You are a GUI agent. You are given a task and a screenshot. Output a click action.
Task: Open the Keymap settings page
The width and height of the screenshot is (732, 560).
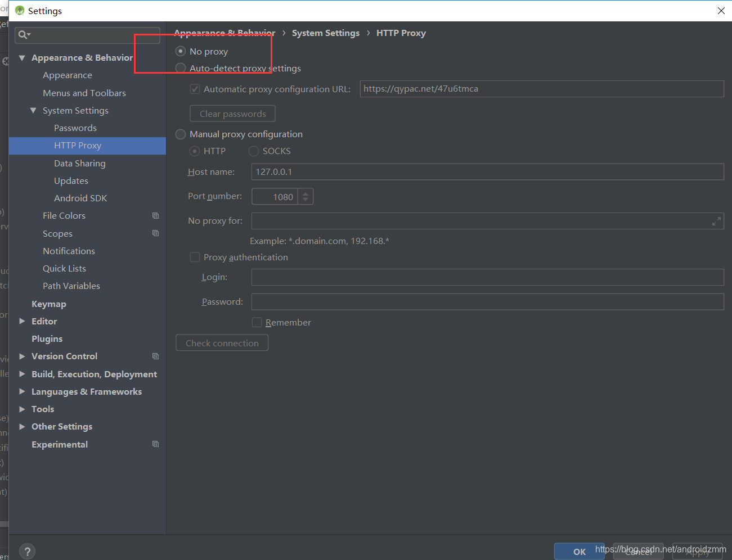(x=49, y=304)
